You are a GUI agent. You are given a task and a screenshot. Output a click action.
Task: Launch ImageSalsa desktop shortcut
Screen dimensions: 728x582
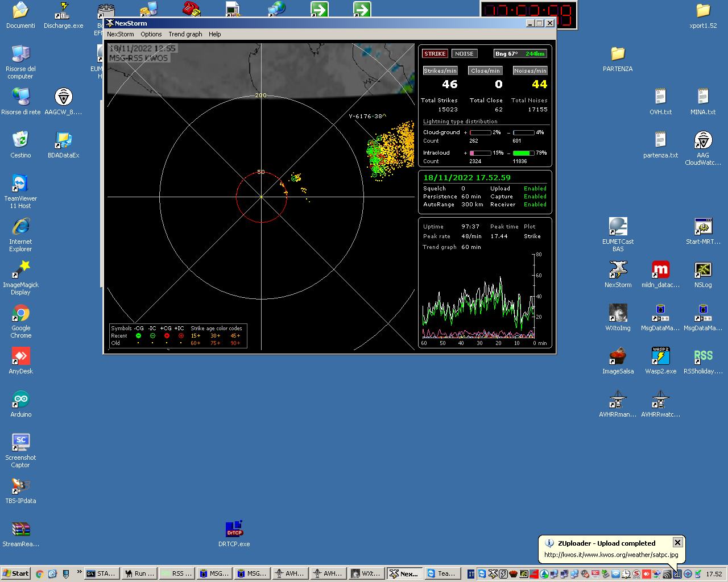pyautogui.click(x=618, y=361)
